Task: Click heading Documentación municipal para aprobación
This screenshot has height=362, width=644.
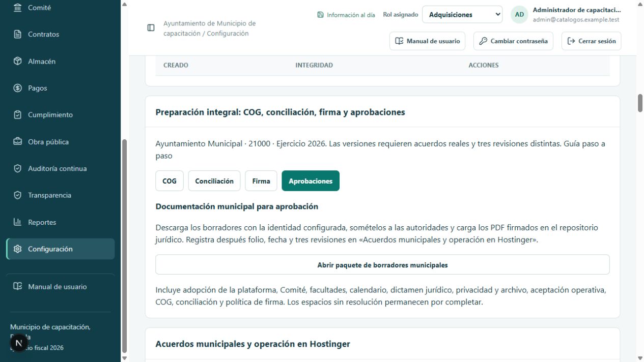Action: [x=237, y=206]
